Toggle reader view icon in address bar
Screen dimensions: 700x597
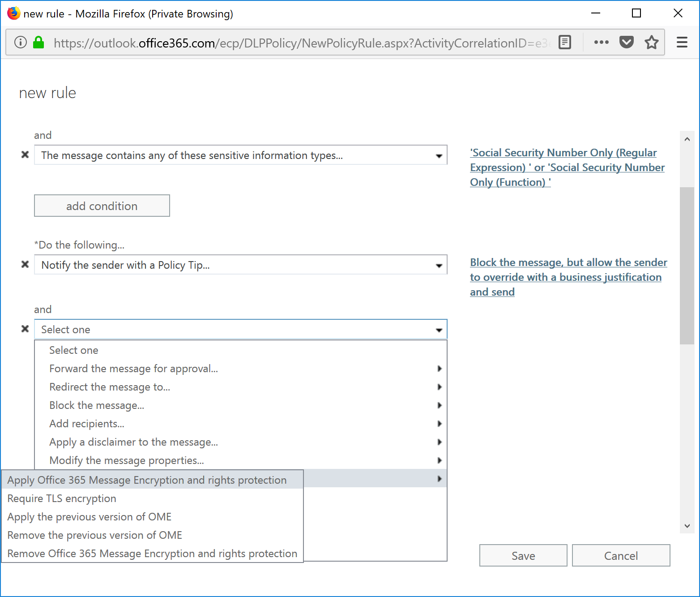565,43
